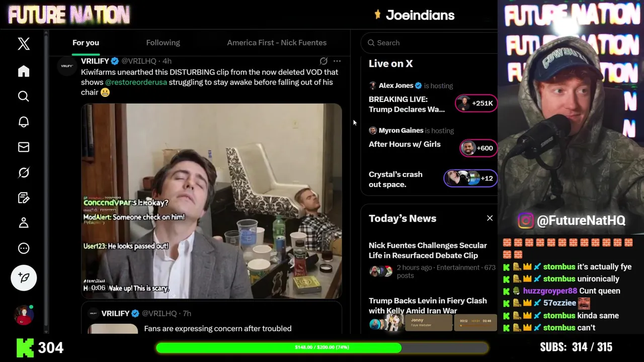This screenshot has width=644, height=362.
Task: Open the quoted VRILIFY 7h post
Action: point(211,318)
